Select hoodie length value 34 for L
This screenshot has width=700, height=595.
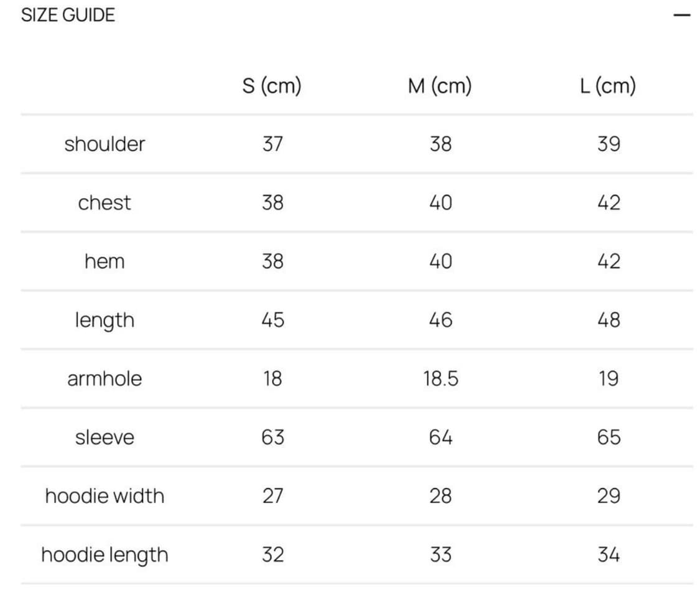pos(609,555)
